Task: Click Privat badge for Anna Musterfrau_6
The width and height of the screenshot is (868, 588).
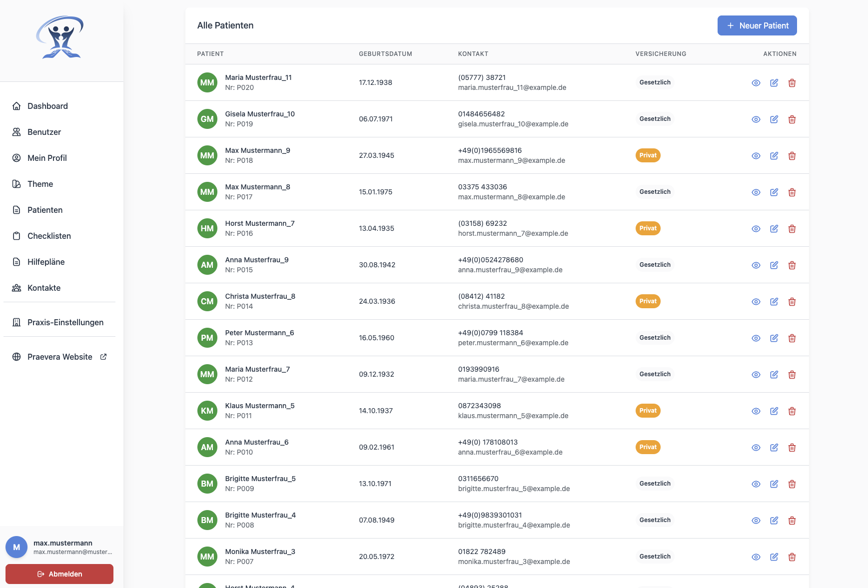Action: 648,447
